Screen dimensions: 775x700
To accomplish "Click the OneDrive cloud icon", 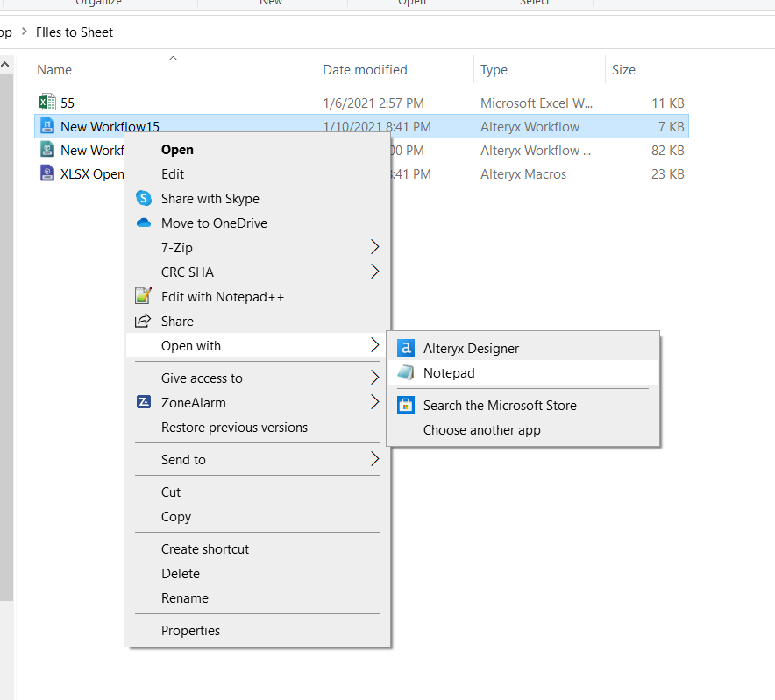I will [143, 223].
